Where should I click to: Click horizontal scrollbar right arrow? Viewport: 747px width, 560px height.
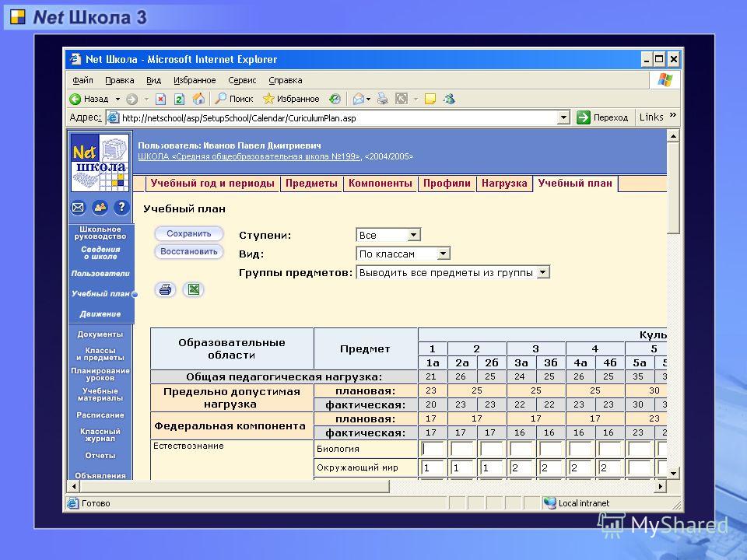click(661, 486)
